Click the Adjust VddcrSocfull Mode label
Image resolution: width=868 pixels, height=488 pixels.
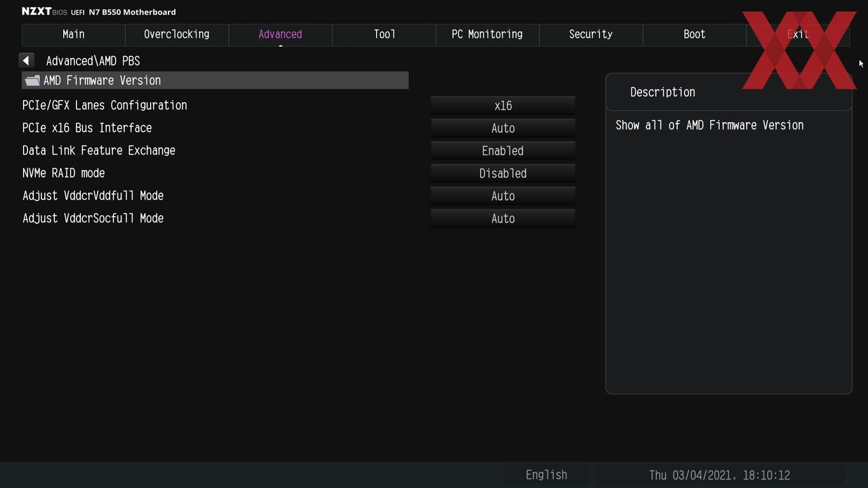coord(93,218)
